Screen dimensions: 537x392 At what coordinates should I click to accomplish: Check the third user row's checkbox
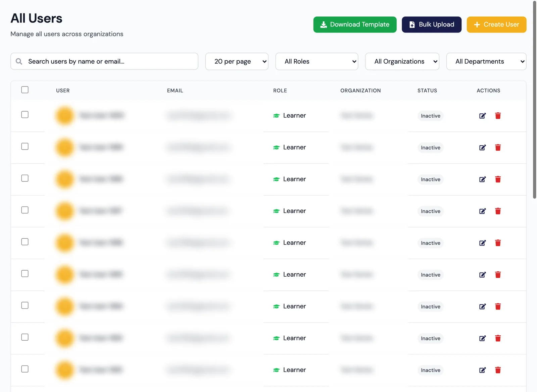[x=25, y=178]
